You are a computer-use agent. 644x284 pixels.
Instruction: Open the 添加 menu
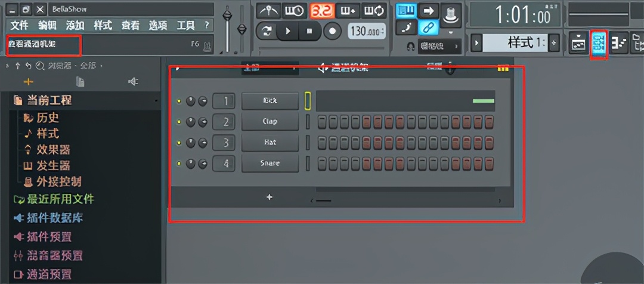[x=75, y=26]
